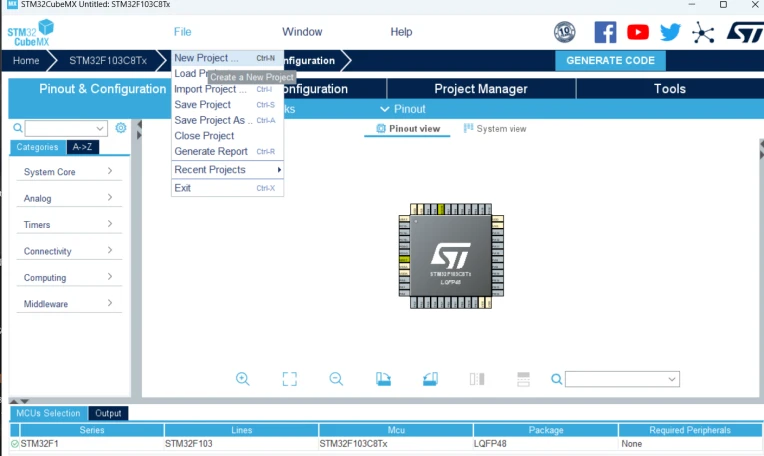Sort by the Lines column header
The width and height of the screenshot is (764, 456).
241,430
